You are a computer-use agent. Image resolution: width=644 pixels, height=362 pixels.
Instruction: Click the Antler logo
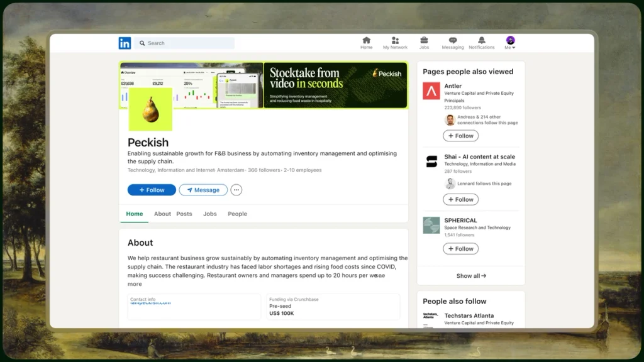[x=431, y=91]
